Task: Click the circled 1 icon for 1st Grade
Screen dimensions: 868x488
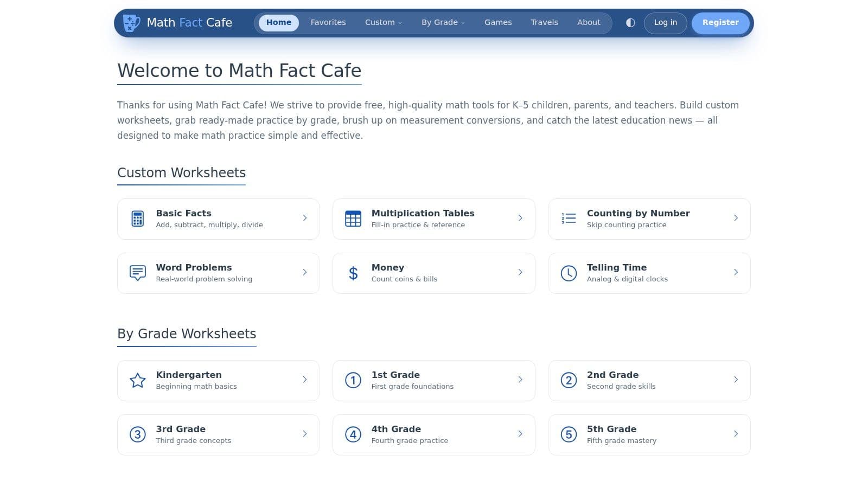Action: pyautogui.click(x=353, y=380)
